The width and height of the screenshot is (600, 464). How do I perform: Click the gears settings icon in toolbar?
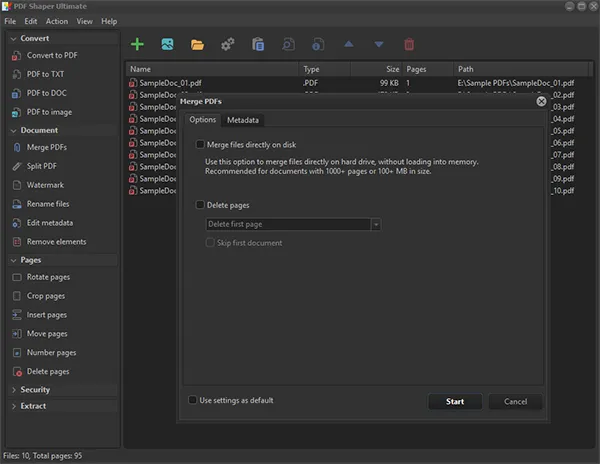click(x=227, y=44)
